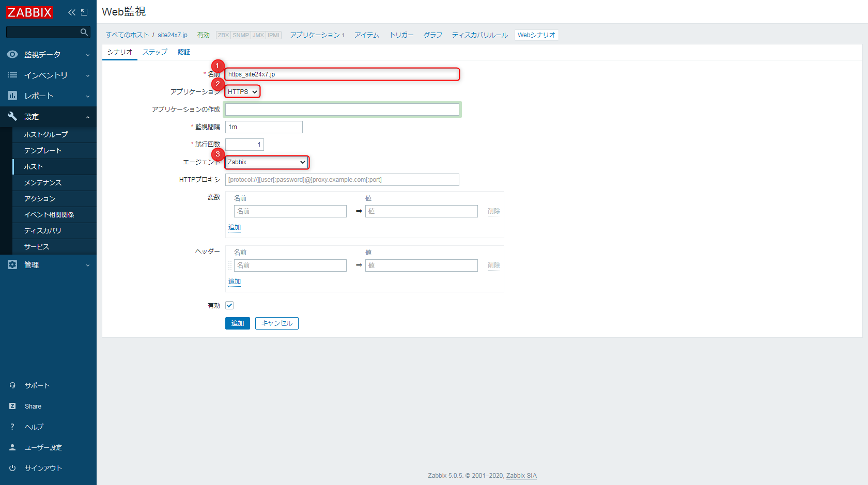868x485 pixels.
Task: Click the Zabbix SIA footer link
Action: [521, 476]
